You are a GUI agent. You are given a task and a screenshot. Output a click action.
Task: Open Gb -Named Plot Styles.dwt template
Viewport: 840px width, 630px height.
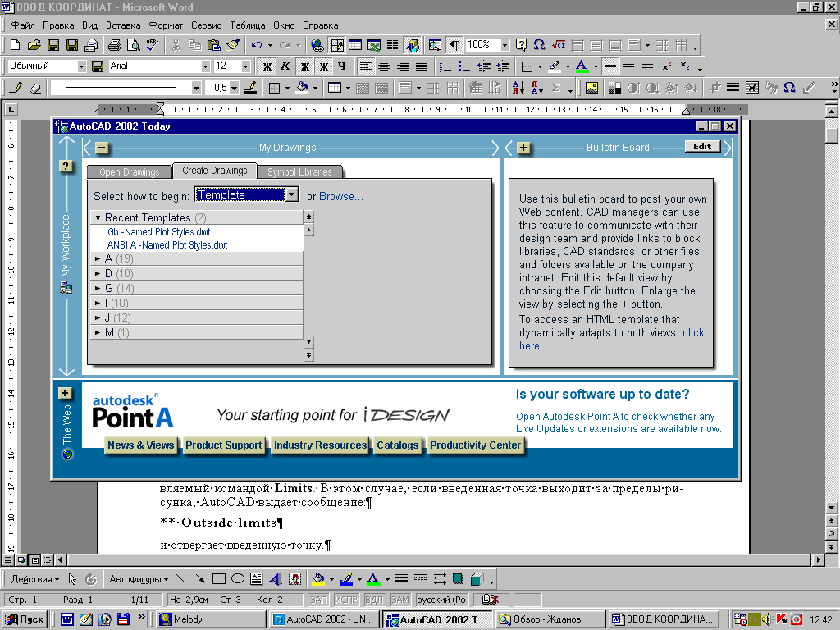click(158, 232)
